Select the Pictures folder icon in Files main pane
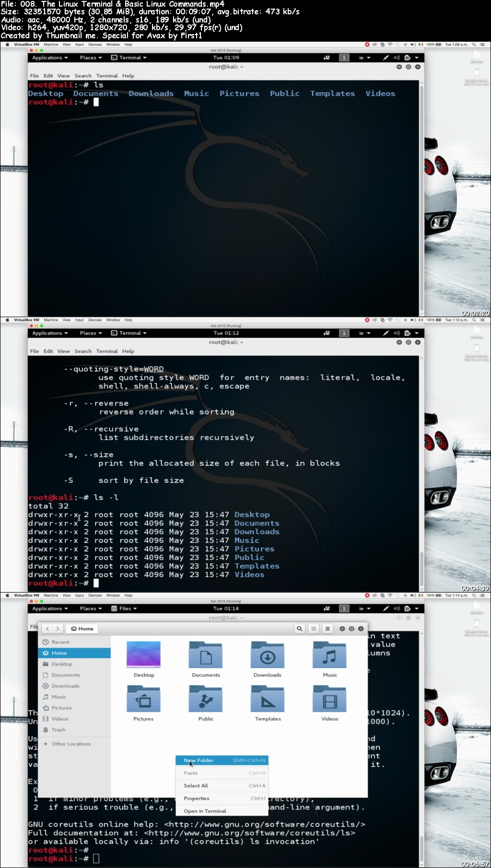Image resolution: width=491 pixels, height=868 pixels. [143, 698]
